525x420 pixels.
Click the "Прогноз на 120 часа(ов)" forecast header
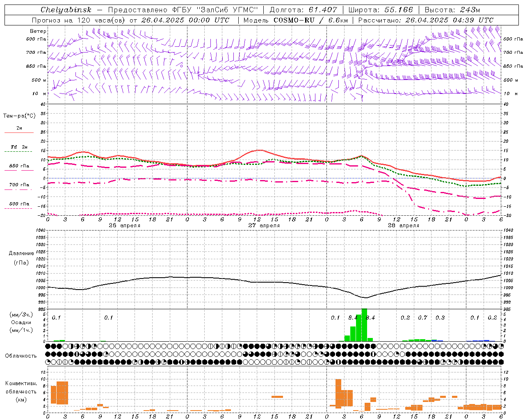(79, 20)
